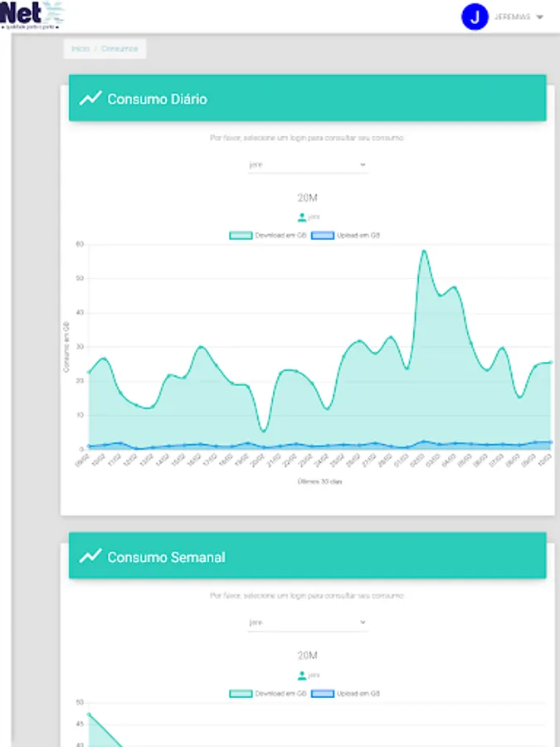
Task: Go to Início breadcrumb link
Action: tap(80, 49)
